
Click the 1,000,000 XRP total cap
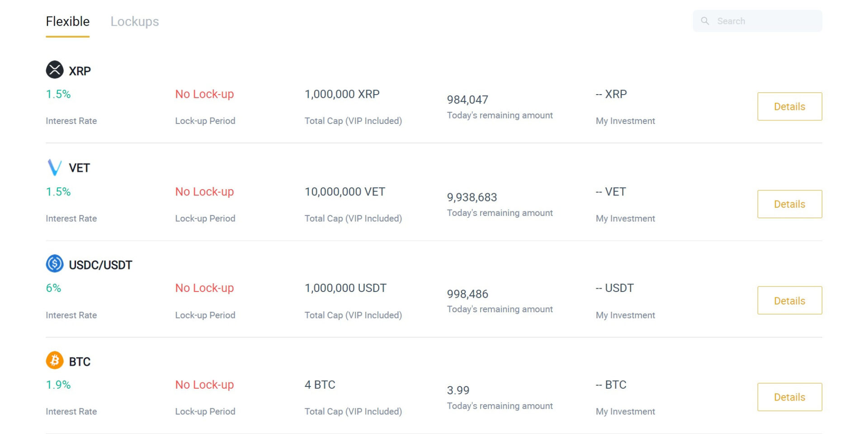coord(342,94)
